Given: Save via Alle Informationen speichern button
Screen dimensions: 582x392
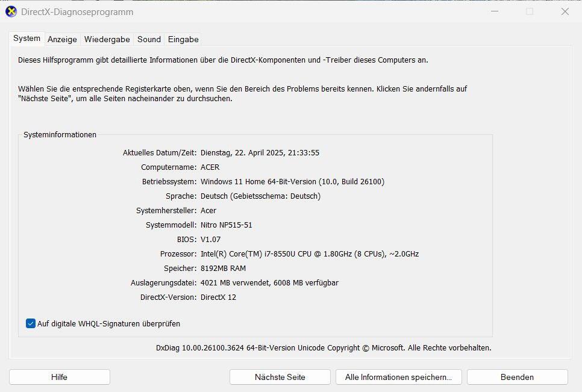Looking at the screenshot, I should click(398, 377).
